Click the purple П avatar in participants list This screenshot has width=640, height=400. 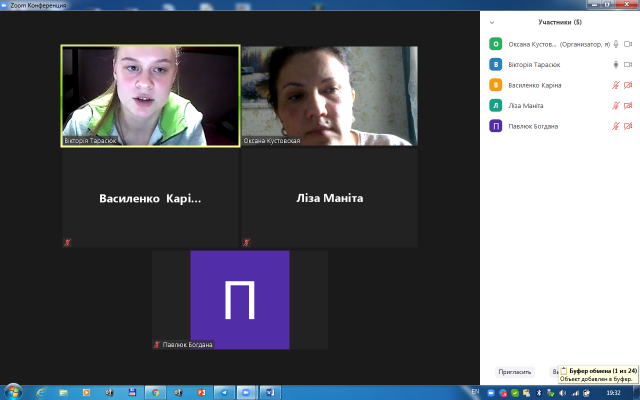coord(496,126)
